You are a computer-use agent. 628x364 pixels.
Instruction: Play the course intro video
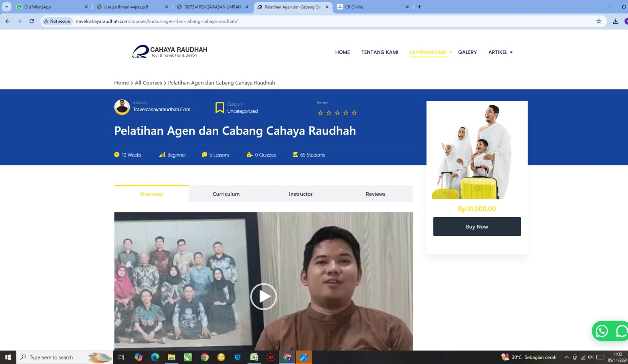pos(263,296)
